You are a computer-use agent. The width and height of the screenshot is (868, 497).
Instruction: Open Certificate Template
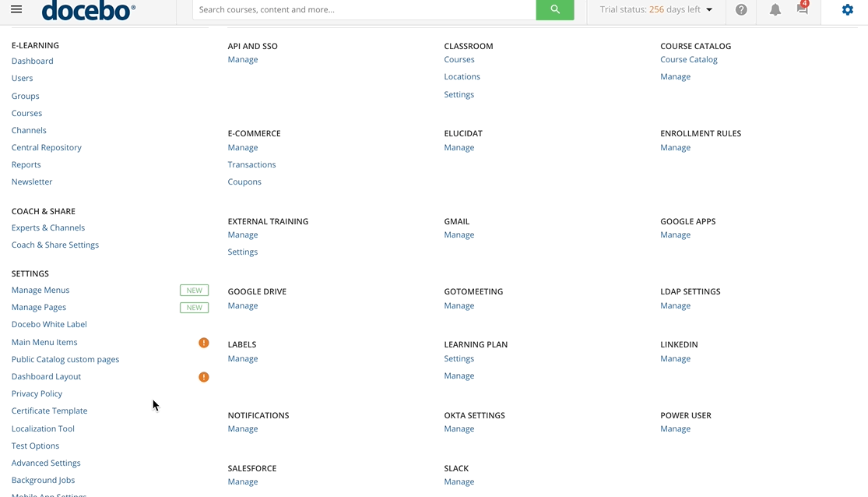click(49, 411)
